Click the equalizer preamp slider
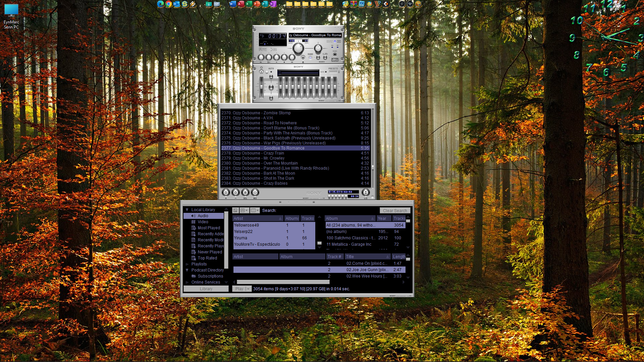 tap(261, 87)
